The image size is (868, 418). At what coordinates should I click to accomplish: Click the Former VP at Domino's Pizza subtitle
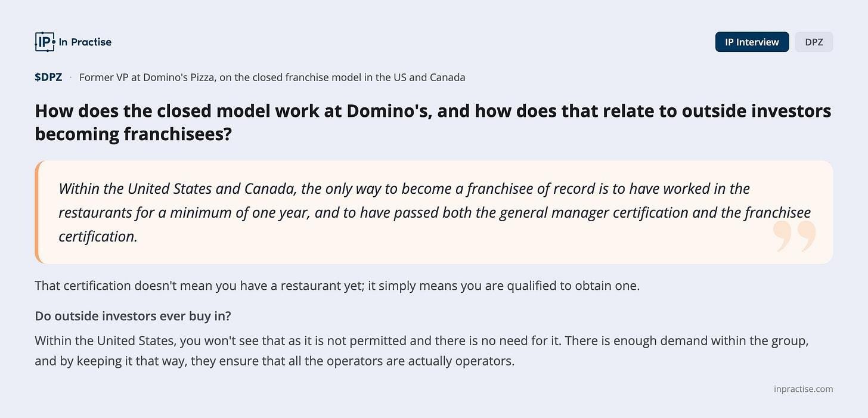click(x=272, y=77)
